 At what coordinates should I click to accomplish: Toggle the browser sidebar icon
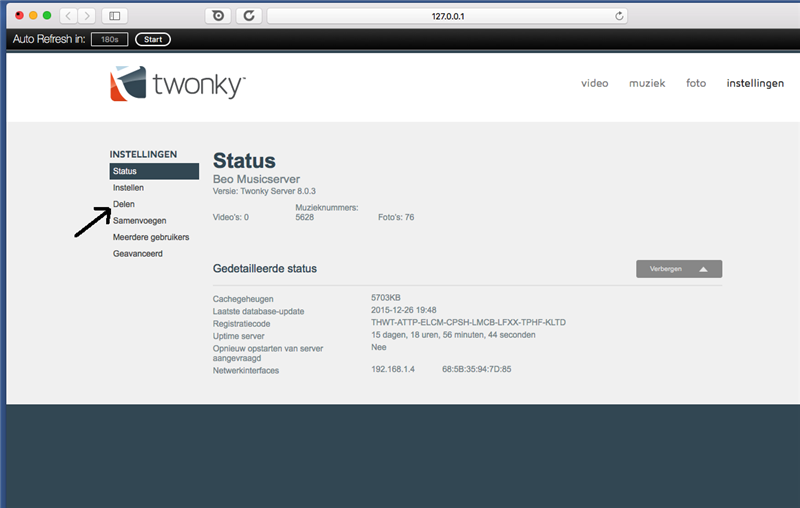point(115,16)
